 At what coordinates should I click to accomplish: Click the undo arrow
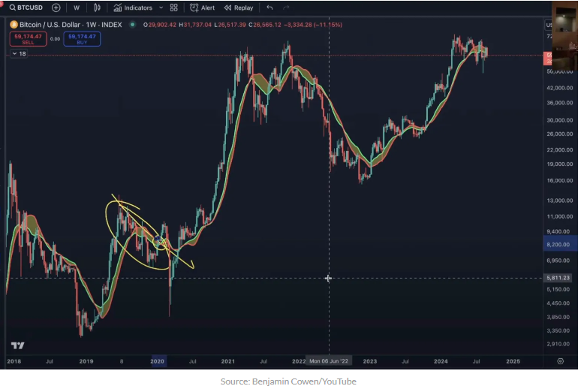click(269, 8)
